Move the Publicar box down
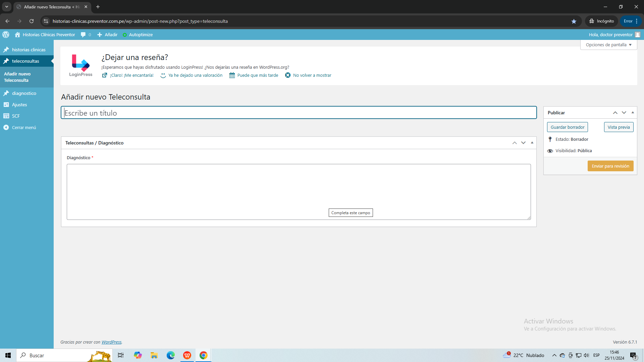This screenshot has width=644, height=362. (624, 113)
